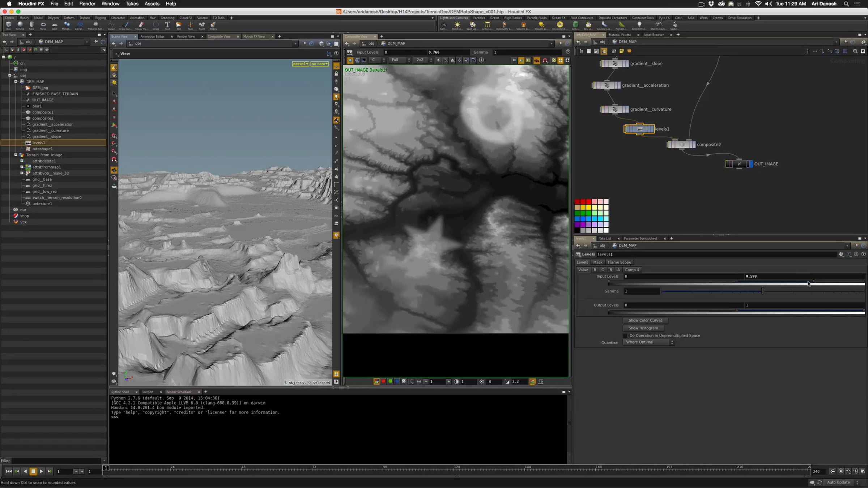Click the Show Color Curves button
868x488 pixels.
(646, 320)
